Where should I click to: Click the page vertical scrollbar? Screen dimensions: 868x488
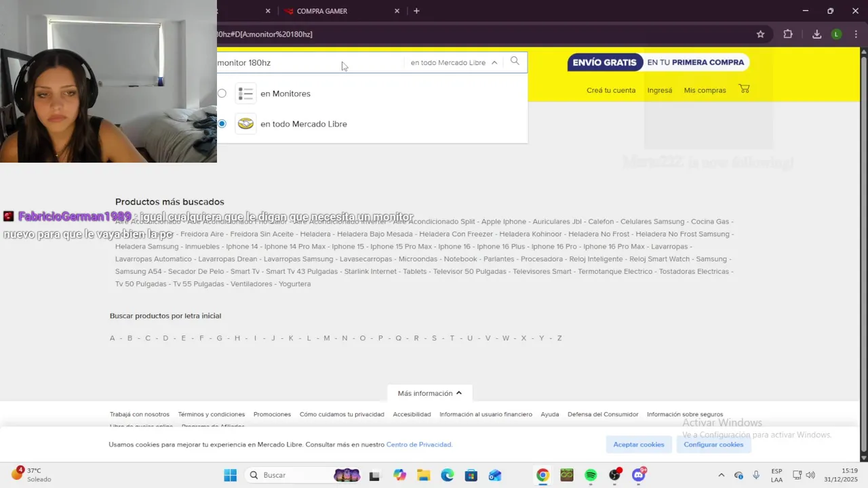(x=863, y=254)
